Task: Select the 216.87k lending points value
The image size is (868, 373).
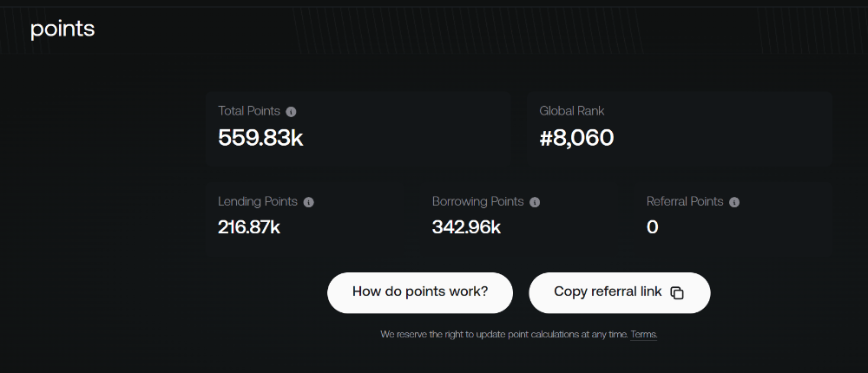Action: coord(249,227)
